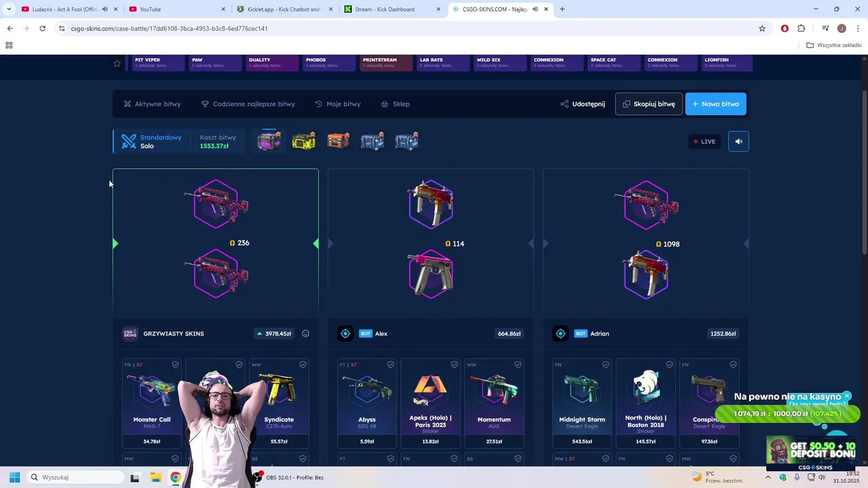
Task: Click shield check on Apeks Holo sticker card
Action: pos(454,365)
